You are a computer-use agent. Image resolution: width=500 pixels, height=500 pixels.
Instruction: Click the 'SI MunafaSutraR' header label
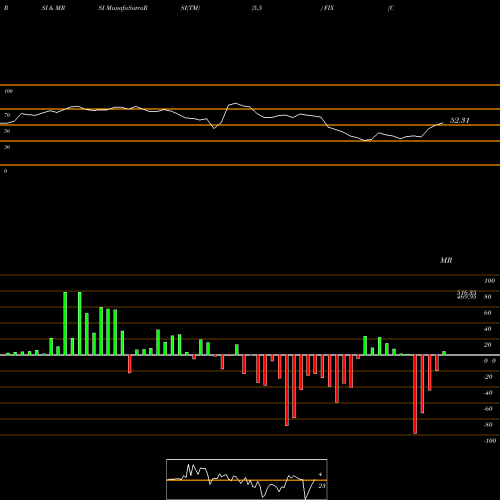click(123, 8)
